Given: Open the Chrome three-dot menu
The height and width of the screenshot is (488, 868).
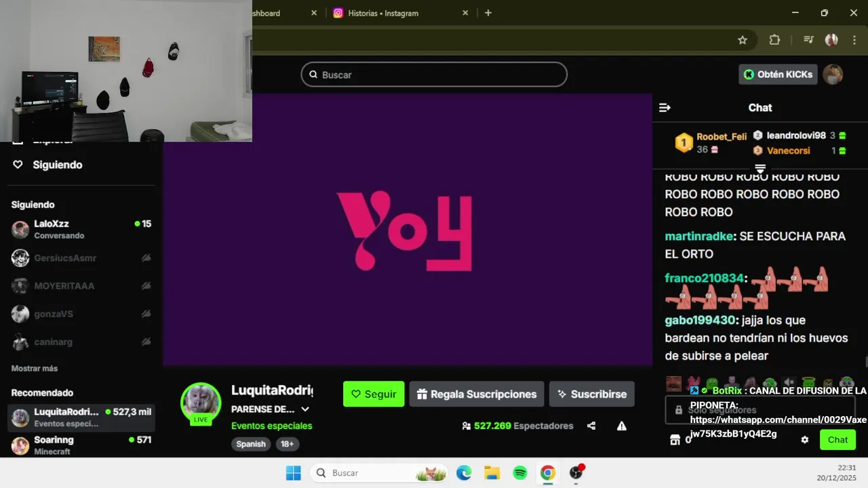Looking at the screenshot, I should [853, 40].
